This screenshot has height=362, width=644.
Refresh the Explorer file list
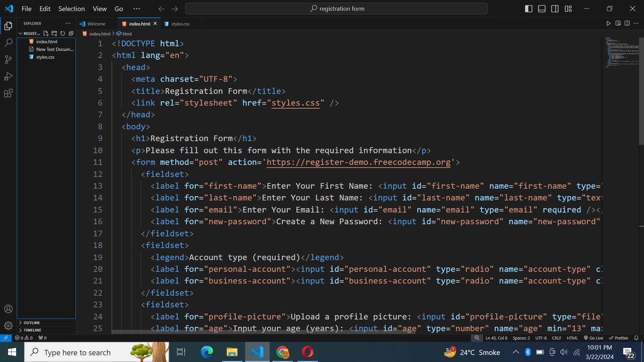tap(63, 33)
